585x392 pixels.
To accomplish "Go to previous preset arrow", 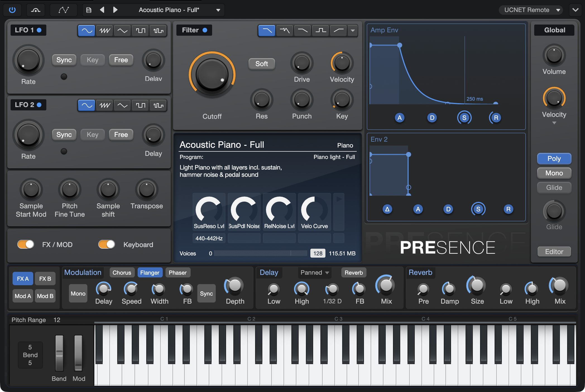I will pyautogui.click(x=102, y=10).
